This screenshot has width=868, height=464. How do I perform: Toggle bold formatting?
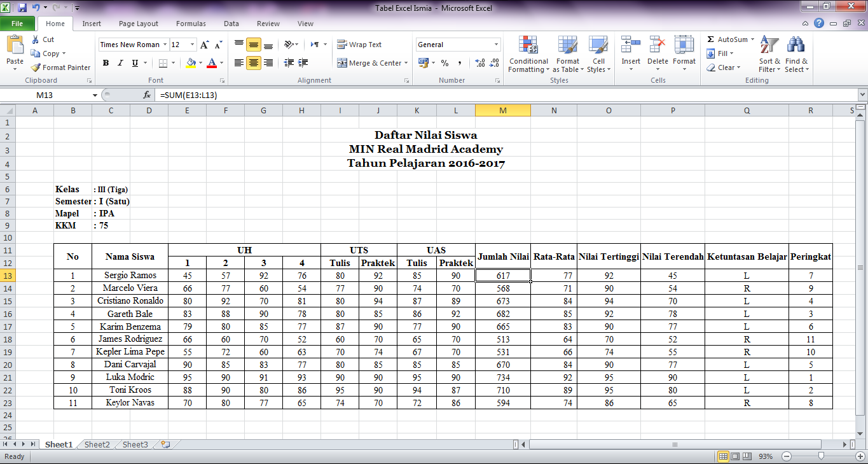[106, 63]
